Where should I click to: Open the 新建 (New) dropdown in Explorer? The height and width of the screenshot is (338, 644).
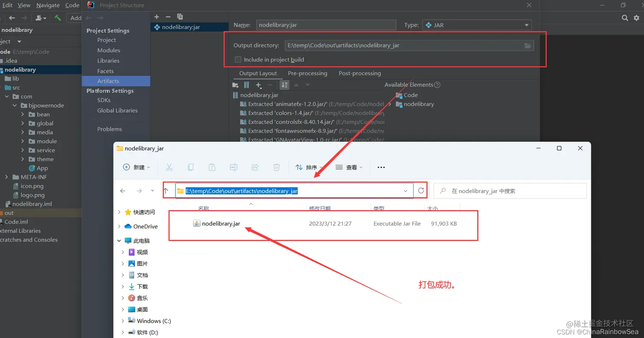[137, 167]
